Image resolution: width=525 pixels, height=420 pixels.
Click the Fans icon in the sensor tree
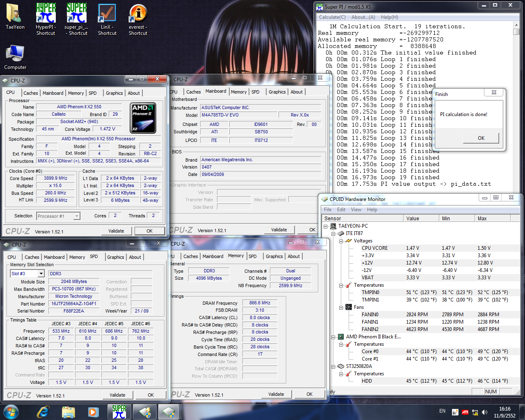pyautogui.click(x=349, y=307)
